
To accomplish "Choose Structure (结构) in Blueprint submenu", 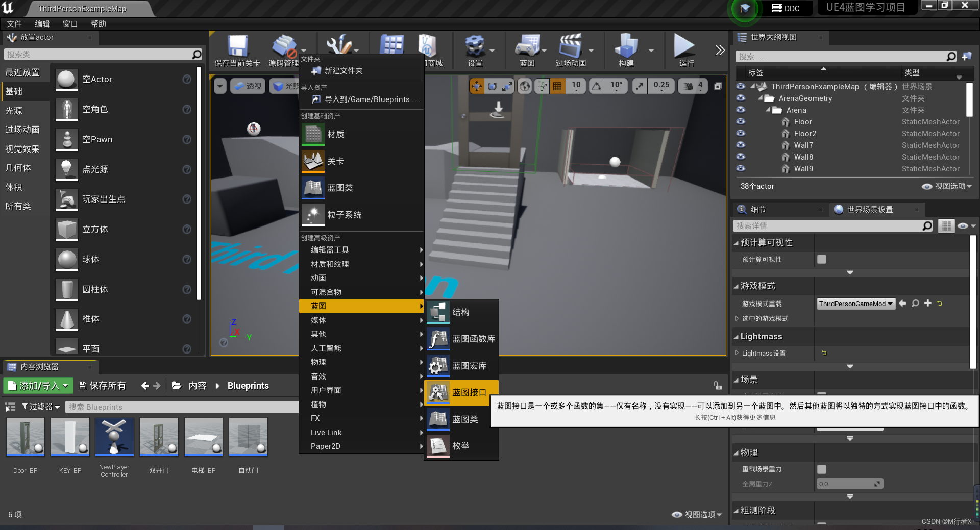I will pos(461,312).
